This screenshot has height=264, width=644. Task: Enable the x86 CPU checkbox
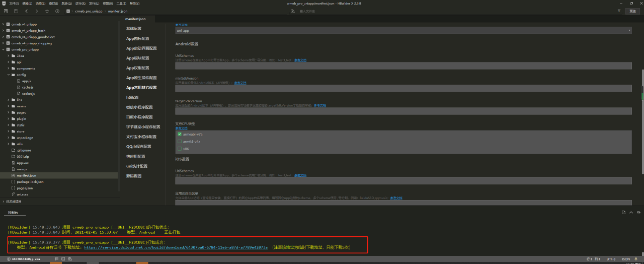point(180,149)
